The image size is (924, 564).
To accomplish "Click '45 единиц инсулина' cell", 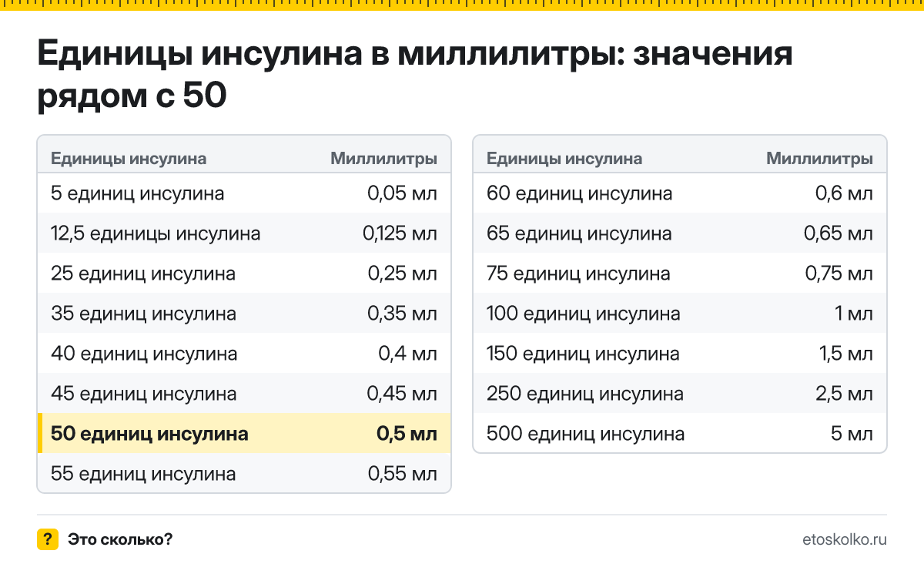I will (143, 394).
